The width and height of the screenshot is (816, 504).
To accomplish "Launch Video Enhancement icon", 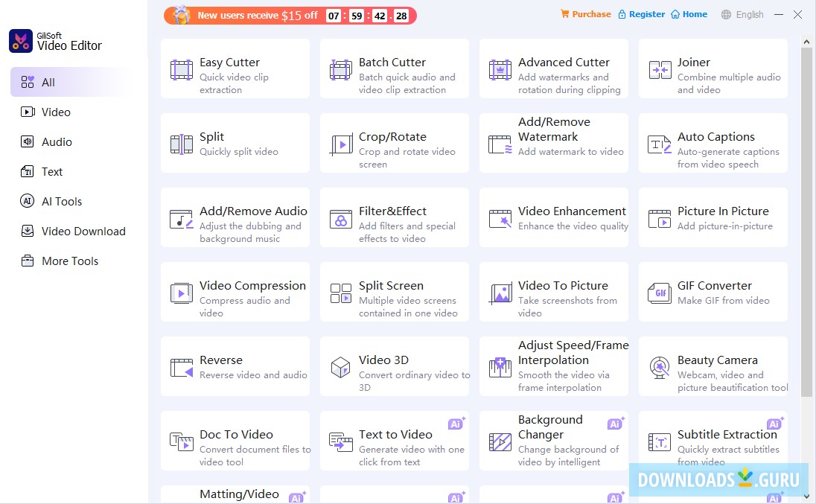I will click(x=500, y=219).
